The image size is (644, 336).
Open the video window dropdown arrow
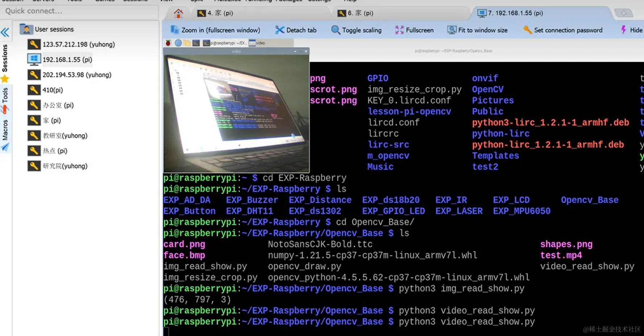(295, 51)
